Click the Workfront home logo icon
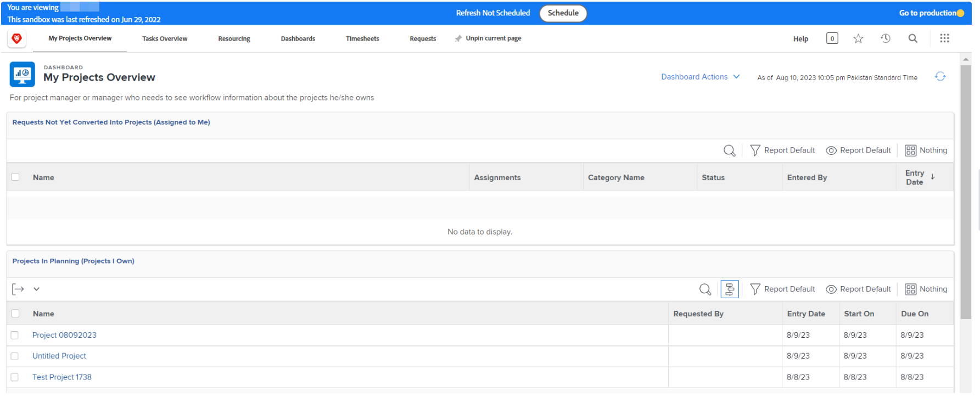The height and width of the screenshot is (397, 980). point(17,38)
